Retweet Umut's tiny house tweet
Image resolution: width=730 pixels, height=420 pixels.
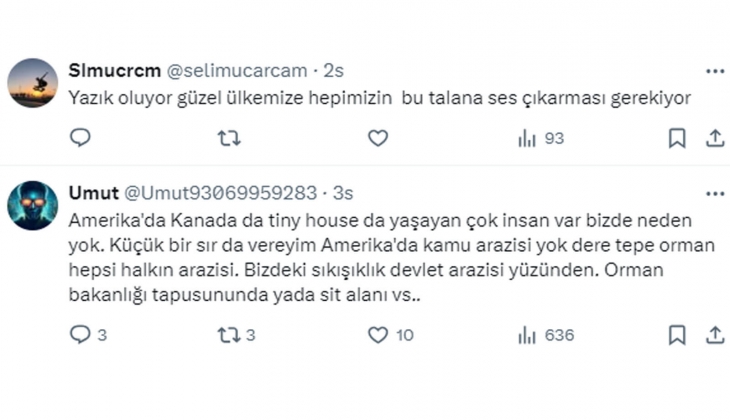(229, 335)
